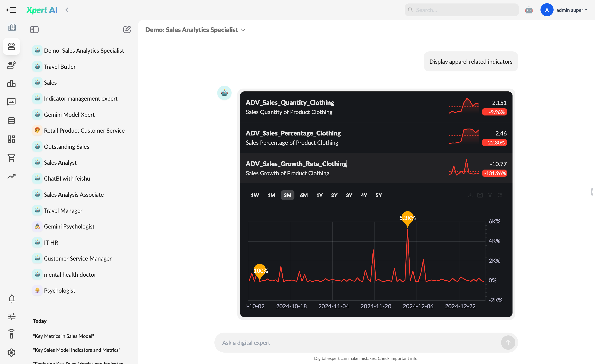Collapse the sidebar with the back chevron
This screenshot has height=364, width=595.
pyautogui.click(x=67, y=10)
